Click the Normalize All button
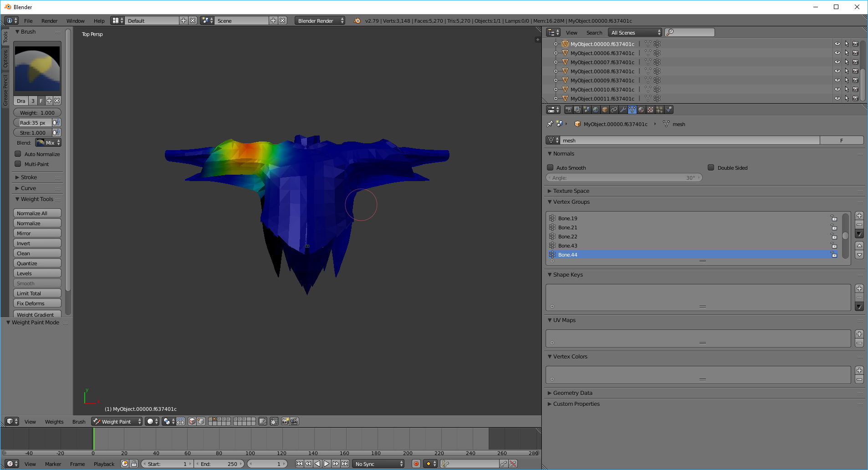 37,213
